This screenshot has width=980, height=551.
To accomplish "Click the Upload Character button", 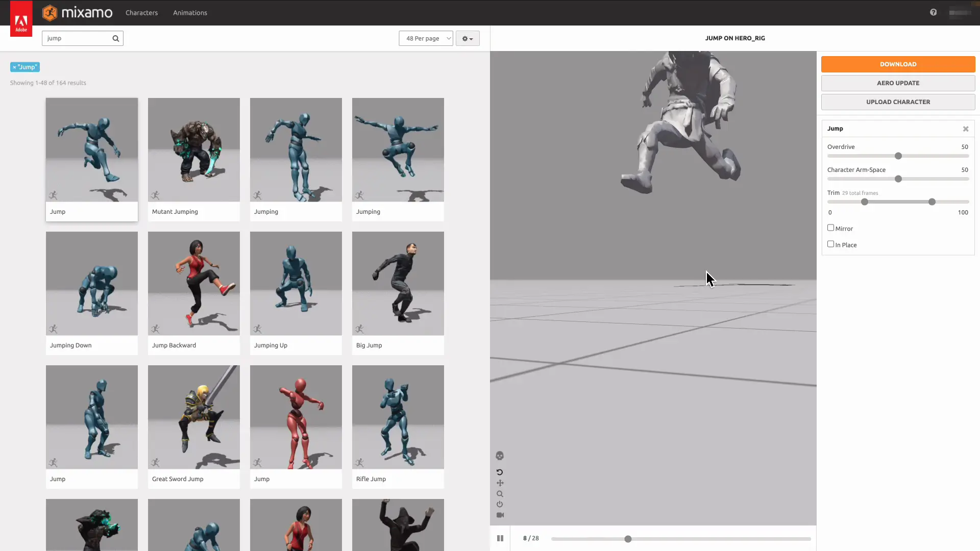I will pos(898,102).
